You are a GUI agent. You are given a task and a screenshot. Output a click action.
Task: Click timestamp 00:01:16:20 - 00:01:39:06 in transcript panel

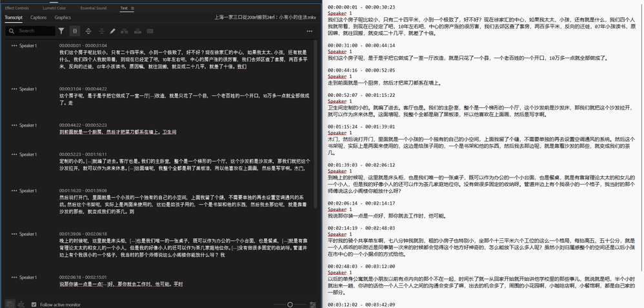(83, 190)
